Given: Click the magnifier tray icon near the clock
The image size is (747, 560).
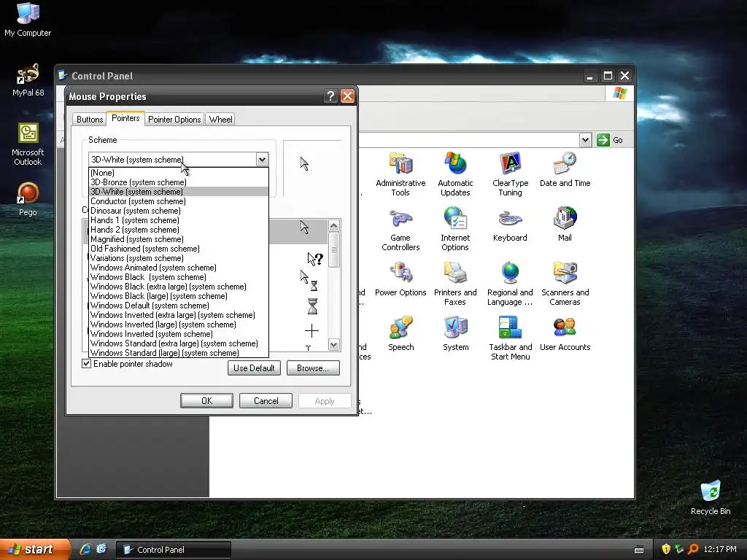Looking at the screenshot, I should (693, 549).
